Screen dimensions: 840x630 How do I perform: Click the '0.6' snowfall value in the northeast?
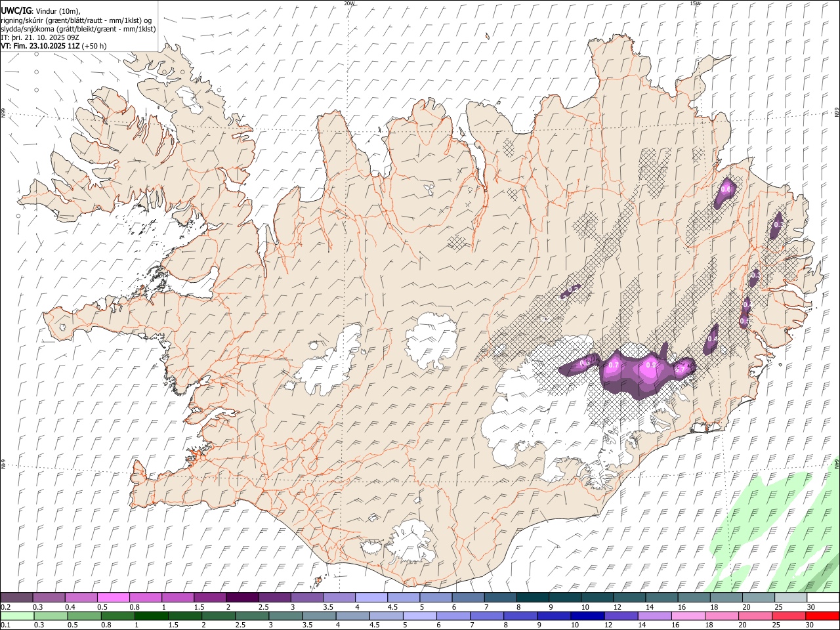[726, 189]
